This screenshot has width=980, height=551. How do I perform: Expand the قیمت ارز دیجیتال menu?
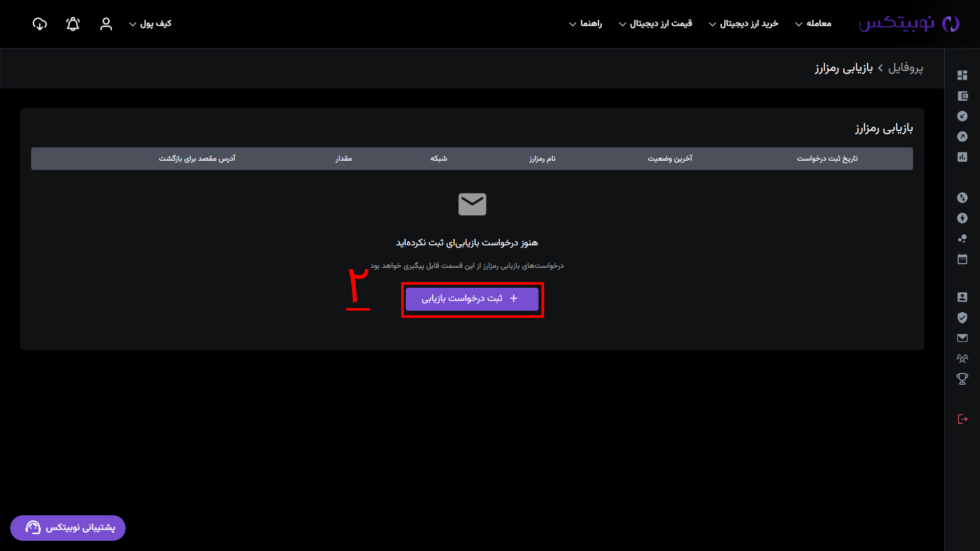click(x=655, y=24)
